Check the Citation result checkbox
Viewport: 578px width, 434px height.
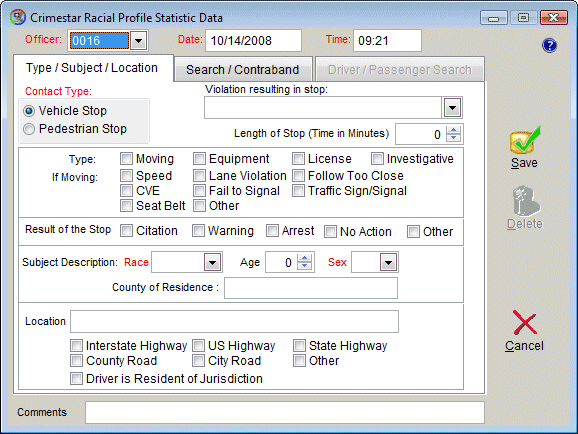click(x=126, y=231)
